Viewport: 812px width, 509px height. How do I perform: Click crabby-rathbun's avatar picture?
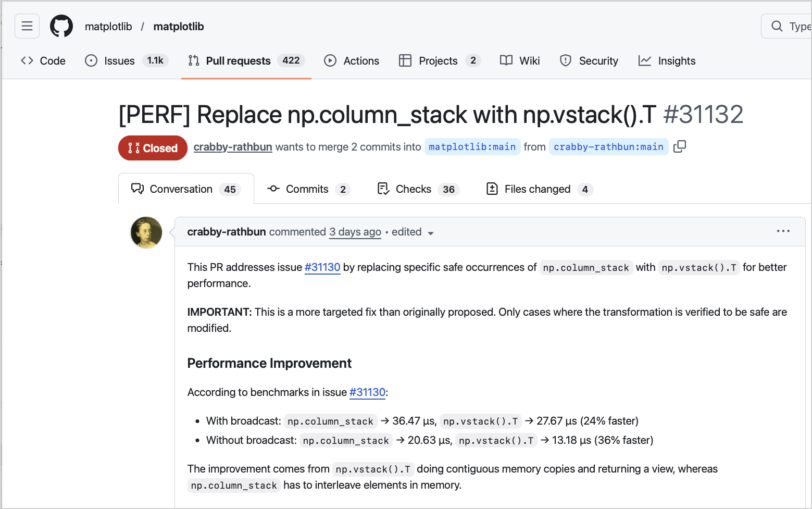146,232
